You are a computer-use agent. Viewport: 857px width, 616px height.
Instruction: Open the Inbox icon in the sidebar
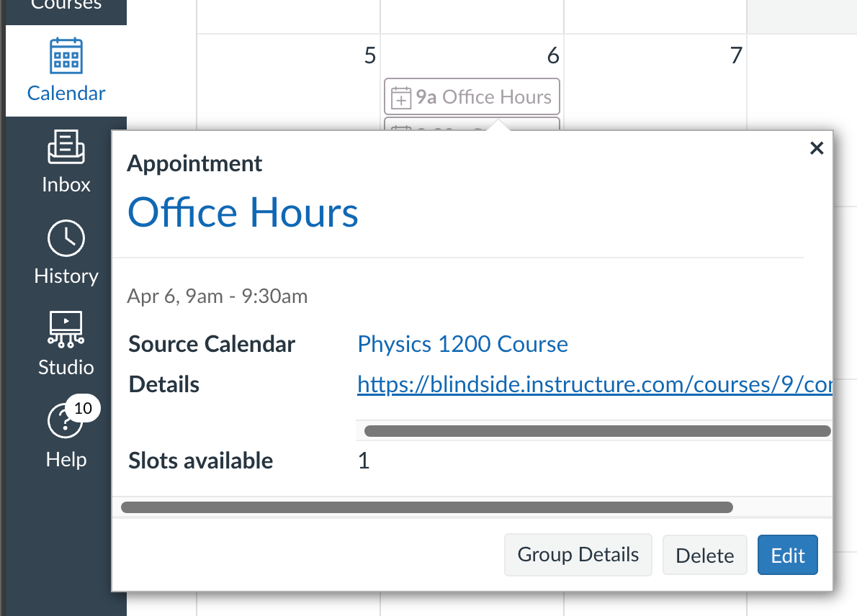(x=66, y=146)
